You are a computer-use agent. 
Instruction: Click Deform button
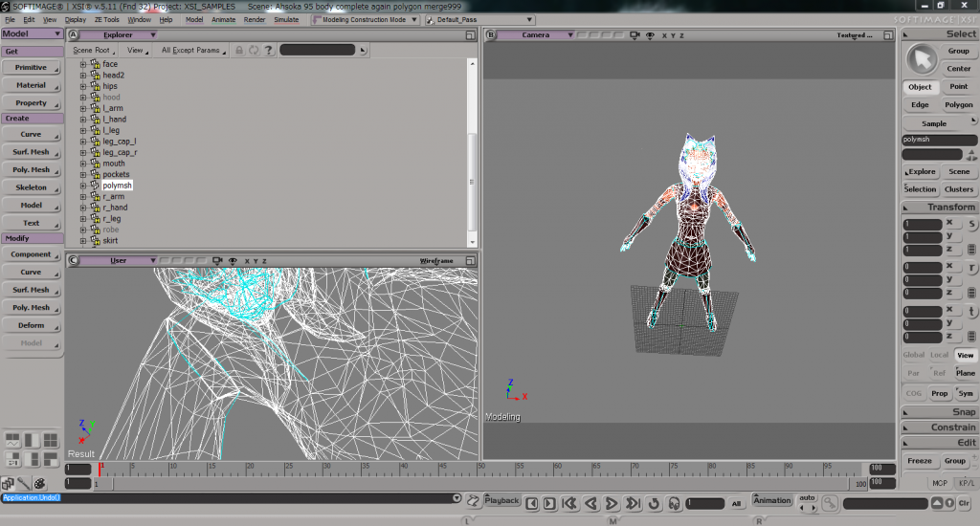click(32, 325)
